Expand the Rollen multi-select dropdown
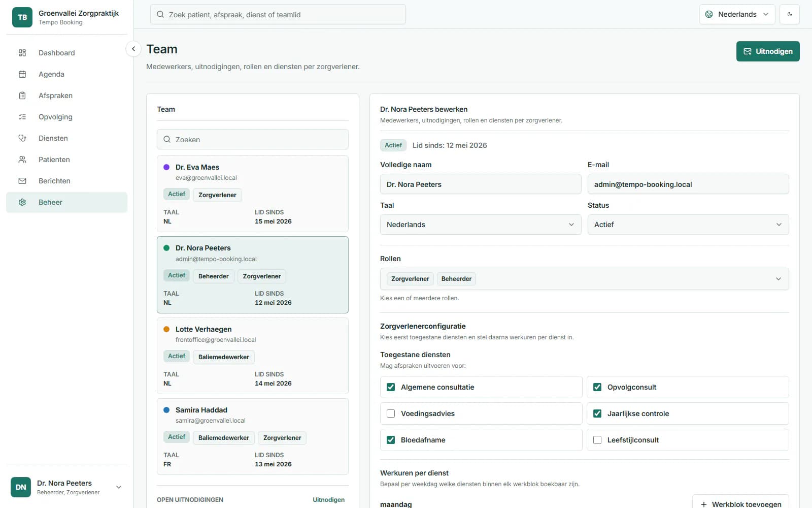812x508 pixels. 584,279
